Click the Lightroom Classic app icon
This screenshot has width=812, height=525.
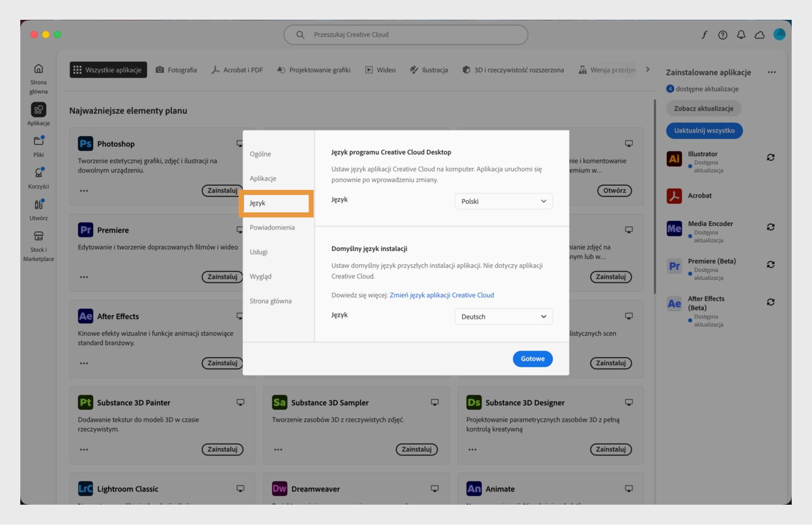pos(86,489)
